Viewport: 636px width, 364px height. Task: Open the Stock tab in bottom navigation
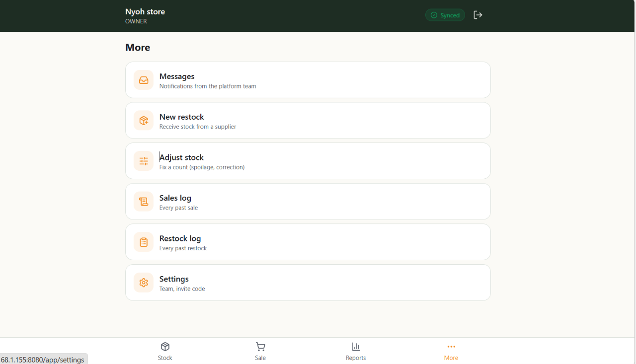165,351
